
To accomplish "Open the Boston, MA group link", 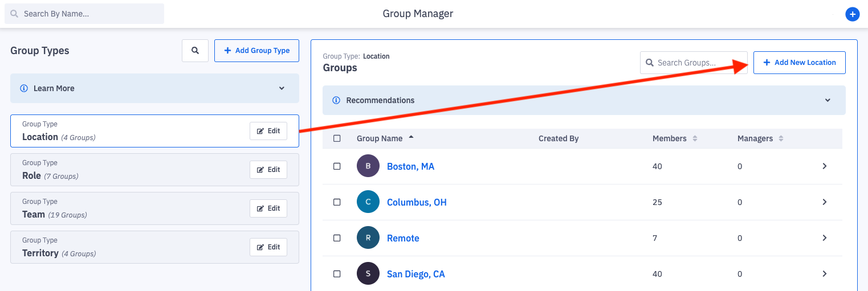I will pyautogui.click(x=410, y=166).
